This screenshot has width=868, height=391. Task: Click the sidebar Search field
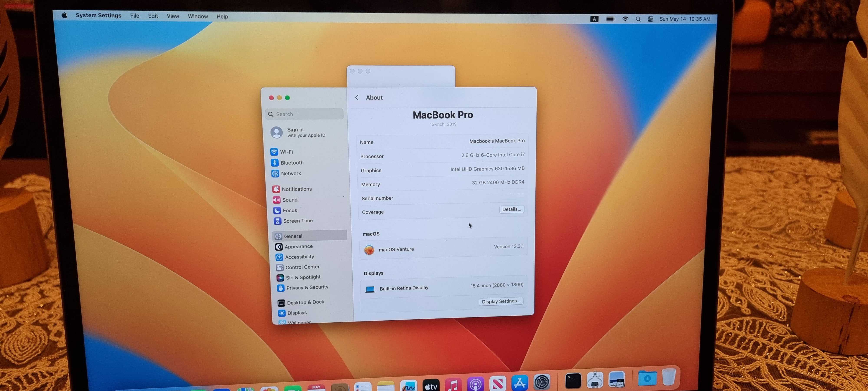pyautogui.click(x=305, y=114)
